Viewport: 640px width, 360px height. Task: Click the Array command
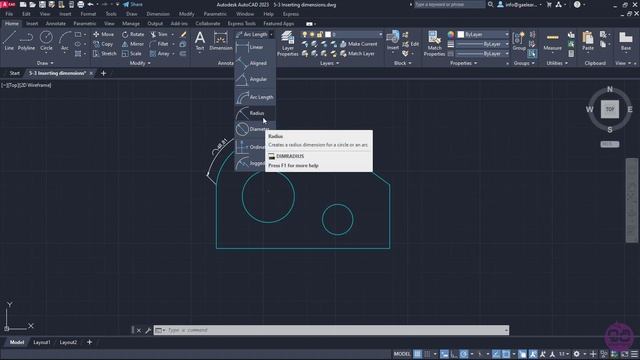click(x=160, y=53)
